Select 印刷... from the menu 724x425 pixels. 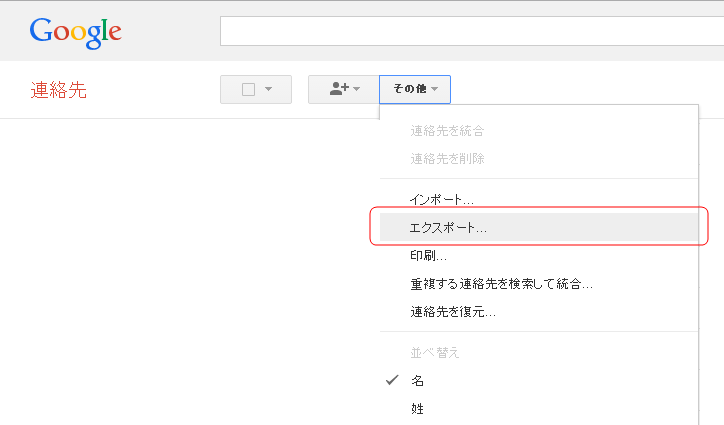click(539, 255)
